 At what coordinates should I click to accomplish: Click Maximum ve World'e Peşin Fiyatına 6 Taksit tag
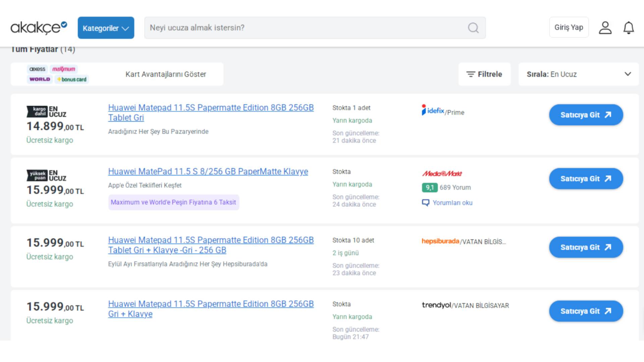pyautogui.click(x=173, y=202)
